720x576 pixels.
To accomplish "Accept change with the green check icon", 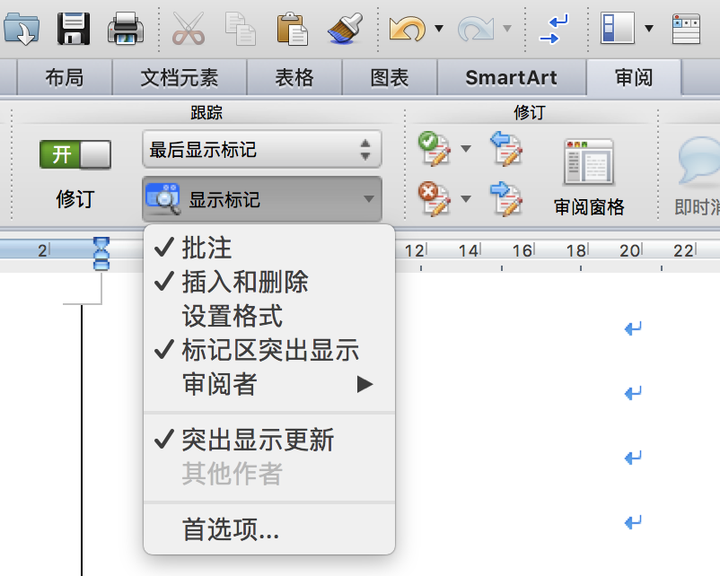I will 434,148.
